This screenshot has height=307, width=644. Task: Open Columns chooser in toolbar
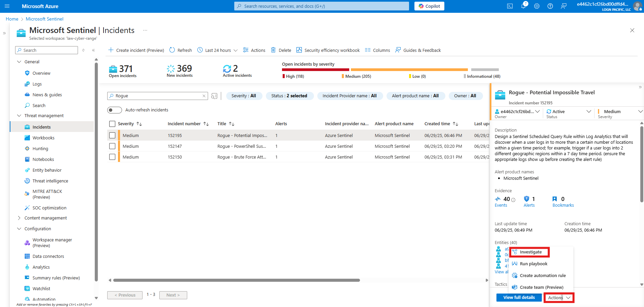tap(377, 50)
